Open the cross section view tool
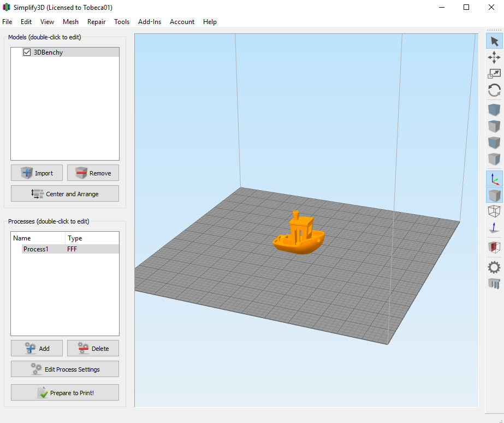 [x=494, y=248]
